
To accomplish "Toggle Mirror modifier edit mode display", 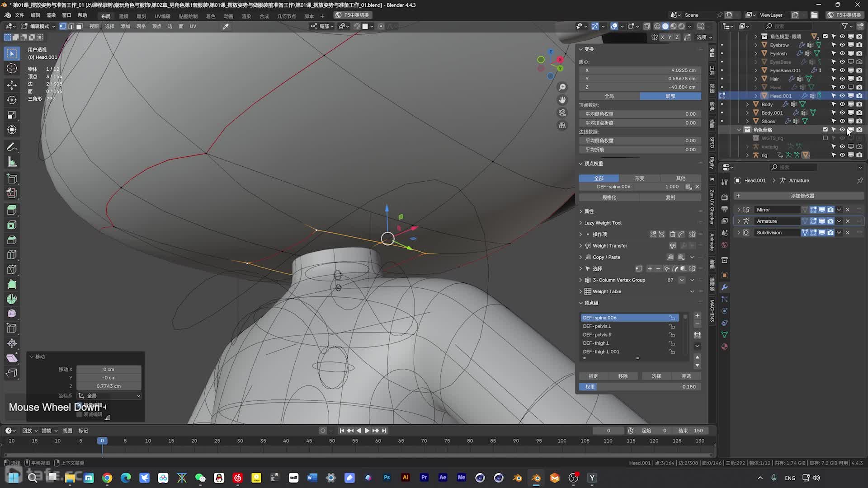I will pyautogui.click(x=813, y=210).
